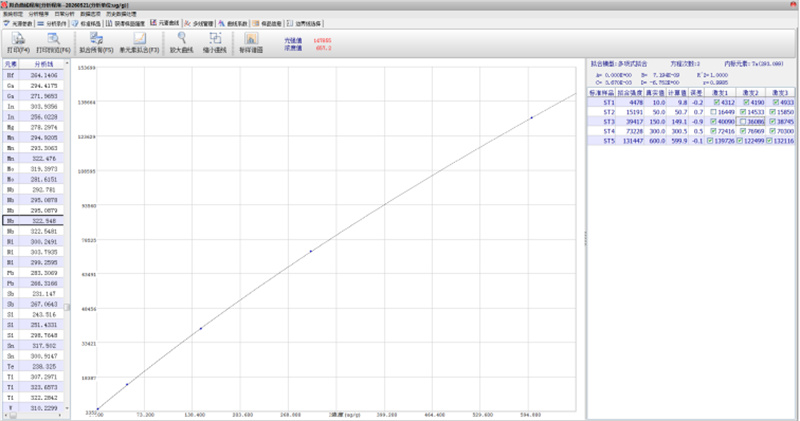Uncheck ST5 excitation value 122499
The width and height of the screenshot is (800, 421).
(x=740, y=141)
